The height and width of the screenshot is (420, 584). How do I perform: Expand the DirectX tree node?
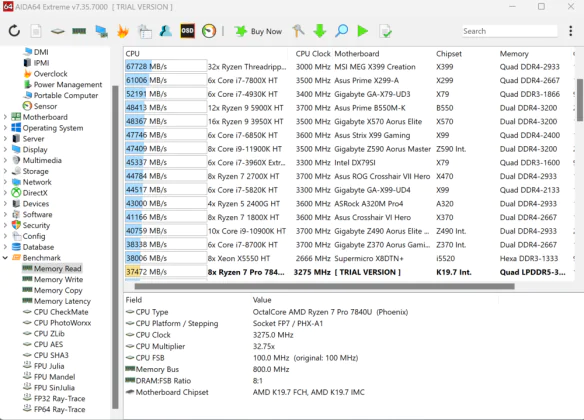(x=5, y=192)
